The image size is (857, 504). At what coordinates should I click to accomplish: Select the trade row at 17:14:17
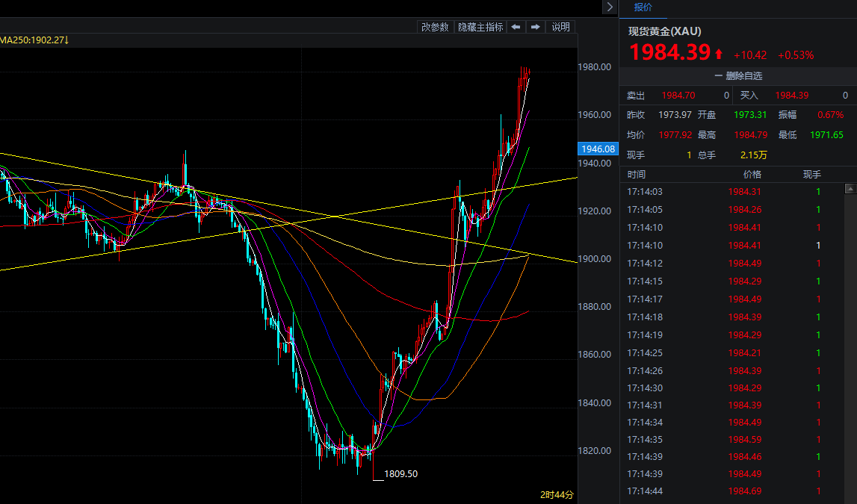tap(732, 299)
